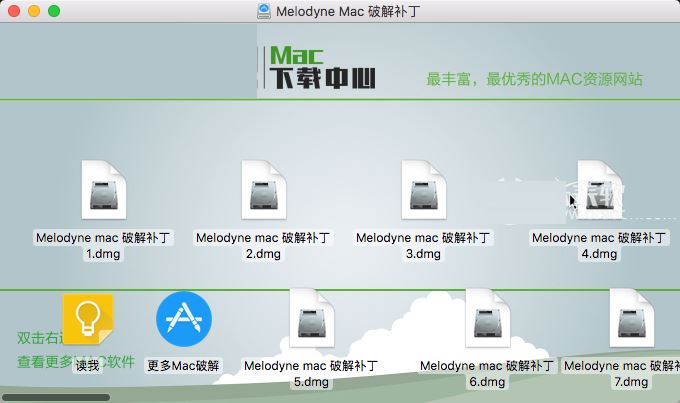Click the 更多Mac破解 label text
The width and height of the screenshot is (680, 403).
tap(183, 366)
